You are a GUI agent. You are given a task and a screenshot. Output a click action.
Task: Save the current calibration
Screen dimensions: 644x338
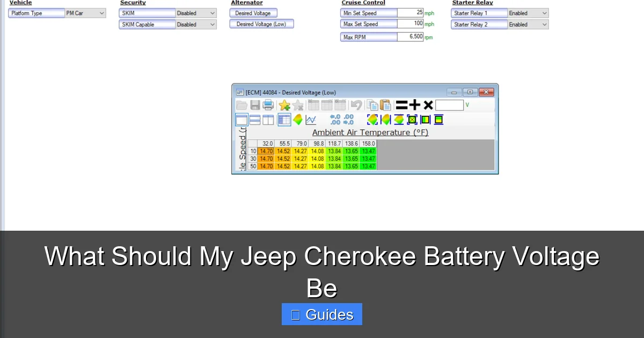(254, 105)
